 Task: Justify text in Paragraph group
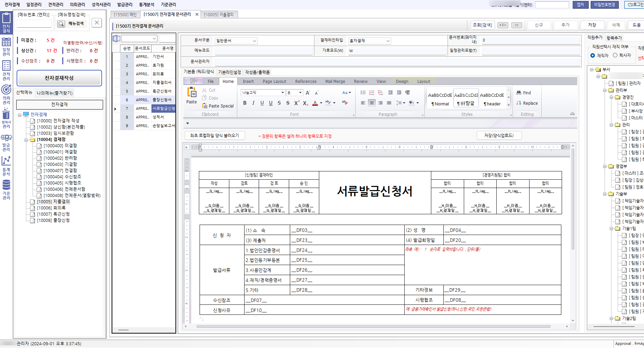(x=389, y=103)
